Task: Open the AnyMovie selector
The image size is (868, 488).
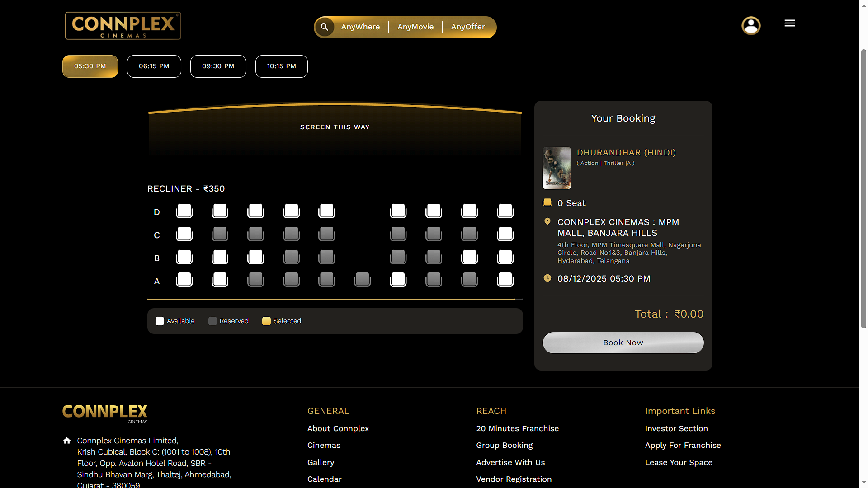Action: pos(415,27)
